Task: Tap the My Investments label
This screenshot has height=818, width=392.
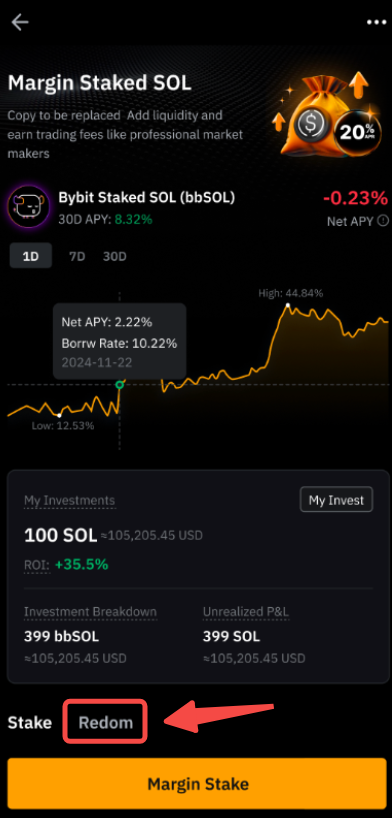Action: (69, 501)
